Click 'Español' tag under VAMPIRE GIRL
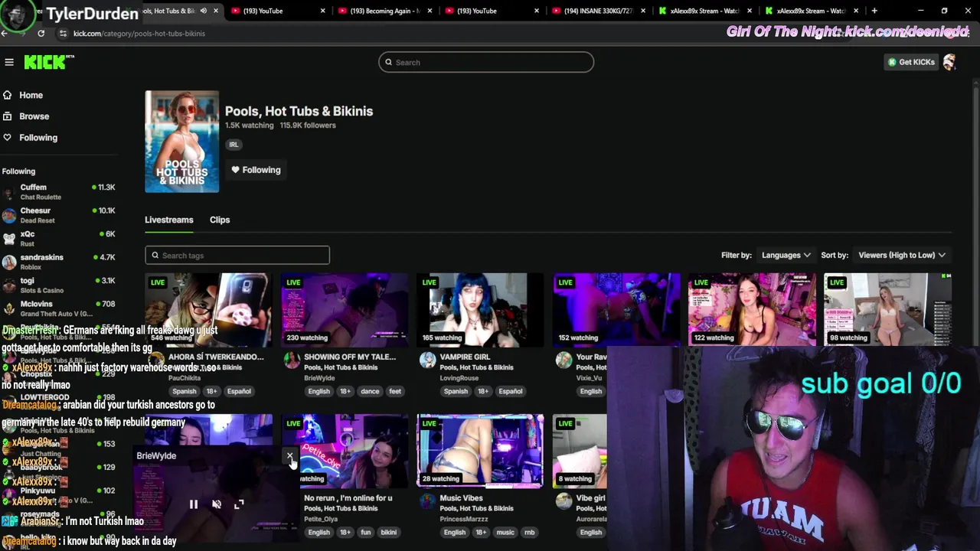This screenshot has width=980, height=551. coord(510,391)
